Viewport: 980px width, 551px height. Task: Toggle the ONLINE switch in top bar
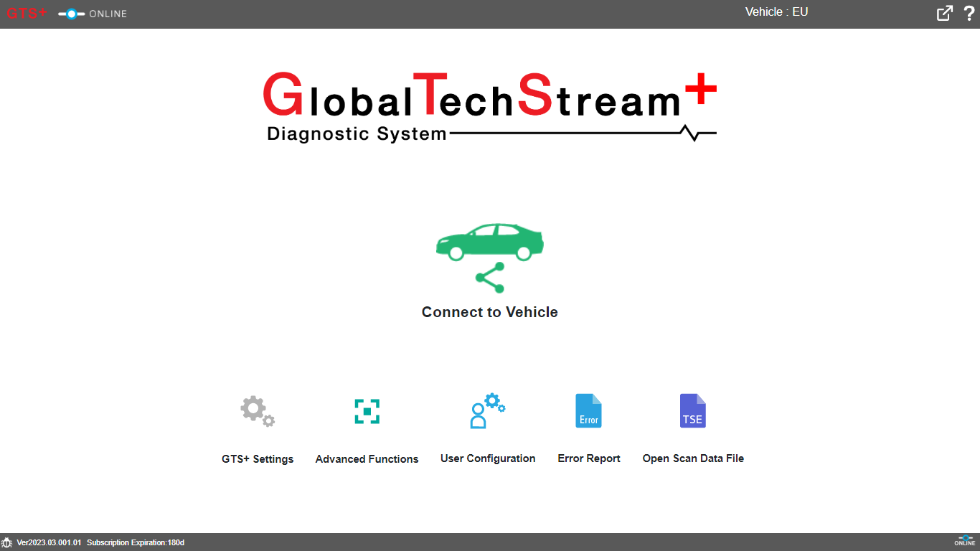click(x=71, y=14)
